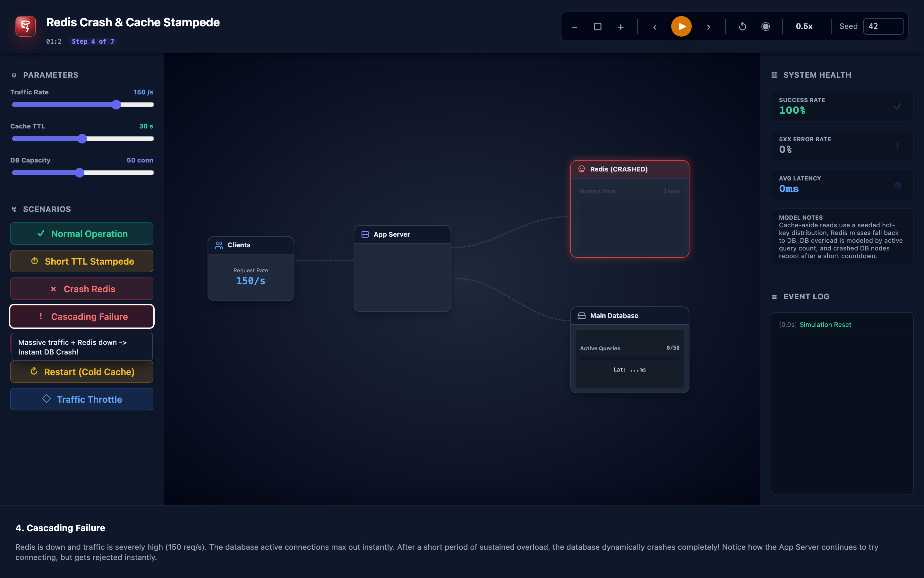Click the Clients node users icon

tap(219, 245)
